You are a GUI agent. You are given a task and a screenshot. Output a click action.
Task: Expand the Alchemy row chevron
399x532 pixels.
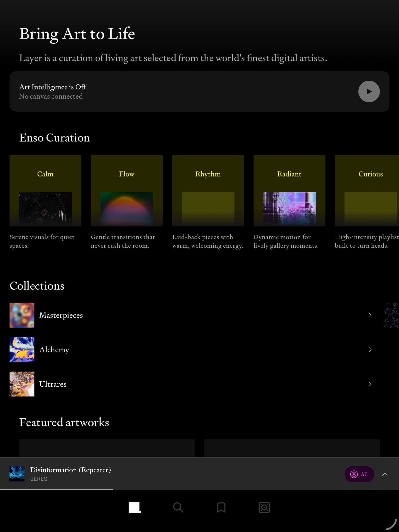tap(370, 350)
